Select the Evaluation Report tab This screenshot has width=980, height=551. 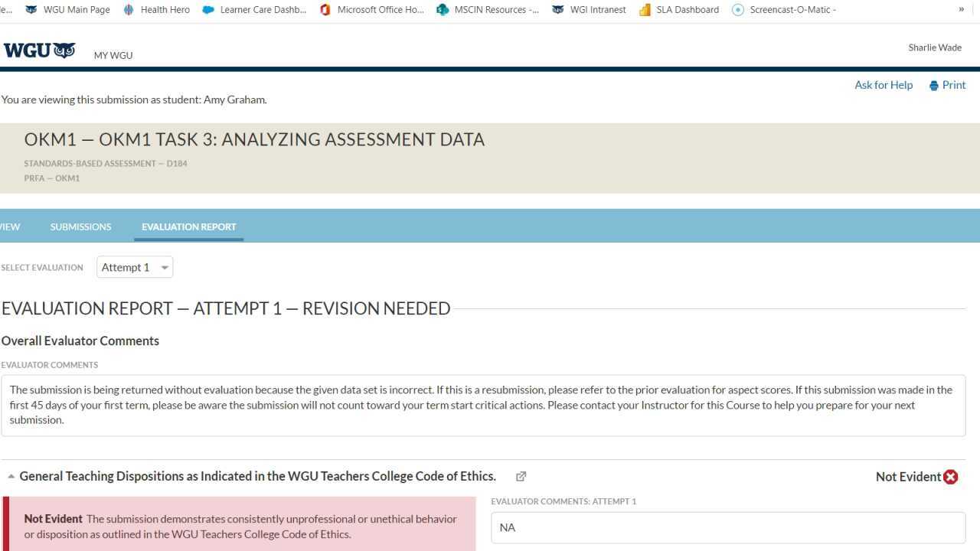coord(188,227)
